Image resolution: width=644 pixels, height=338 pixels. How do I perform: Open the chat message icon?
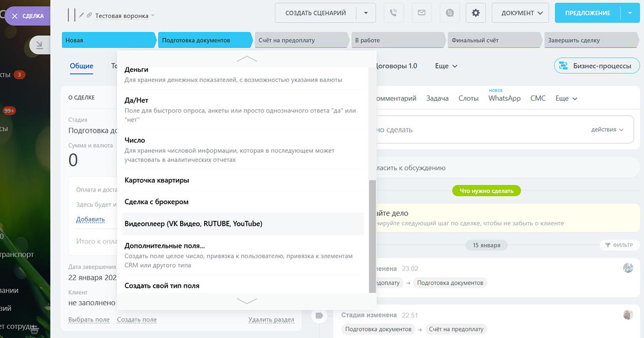pyautogui.click(x=449, y=13)
